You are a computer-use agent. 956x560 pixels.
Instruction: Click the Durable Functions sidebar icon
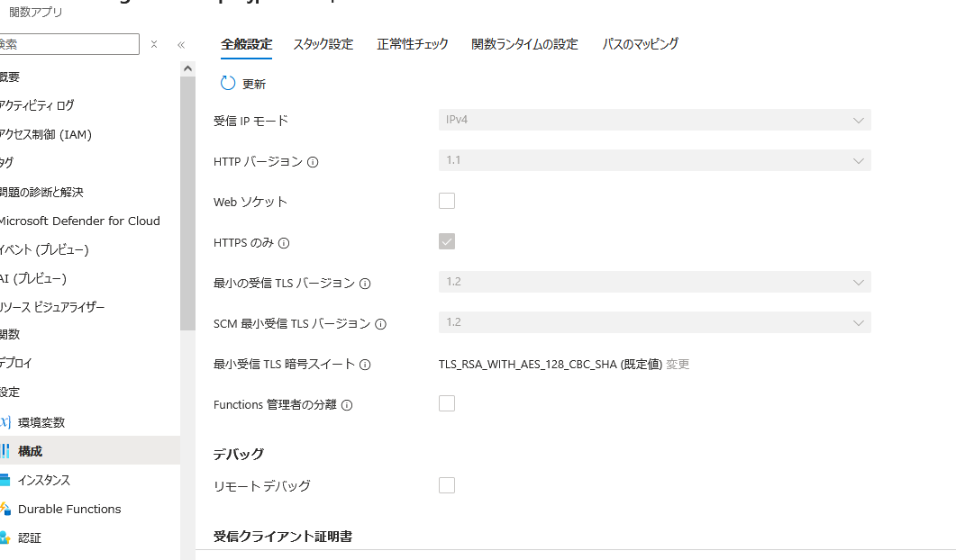pyautogui.click(x=5, y=509)
